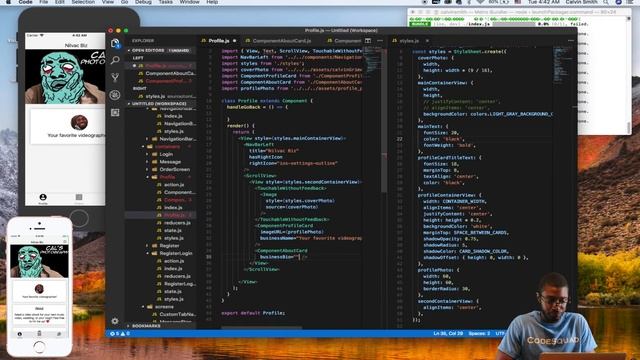Click the date and time in menu bar
Screen dimensions: 640x360
coord(543,2)
